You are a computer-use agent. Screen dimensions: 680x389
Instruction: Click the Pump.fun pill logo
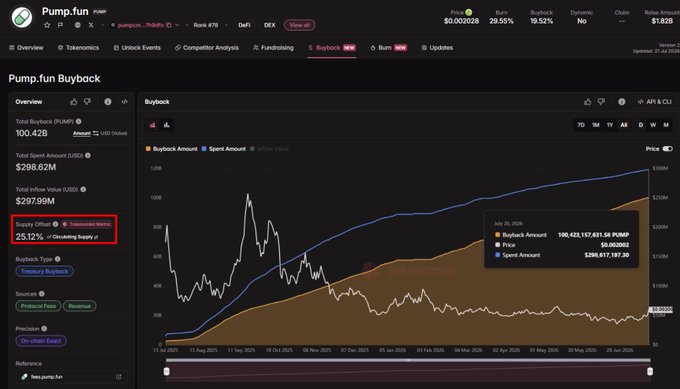pos(22,17)
